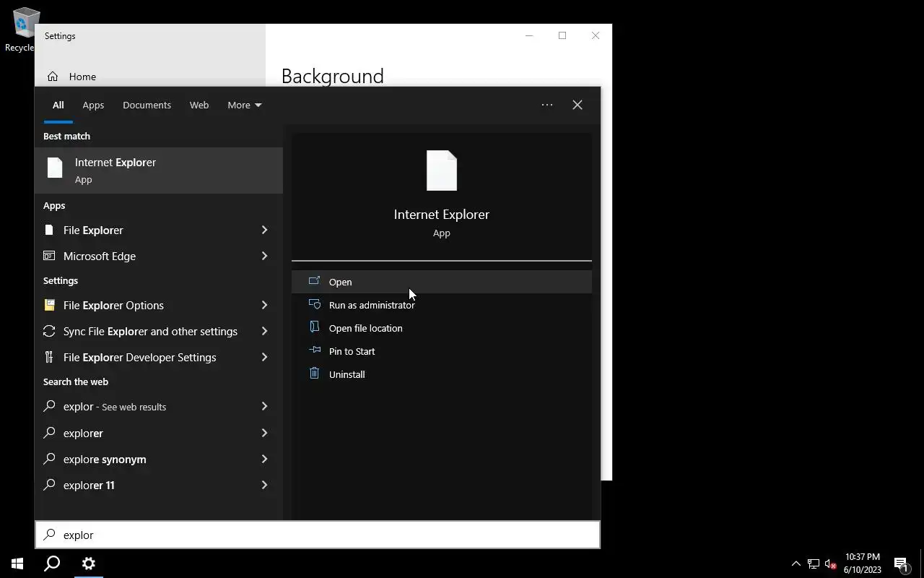
Task: Click the File Explorer app result icon
Action: [x=49, y=230]
